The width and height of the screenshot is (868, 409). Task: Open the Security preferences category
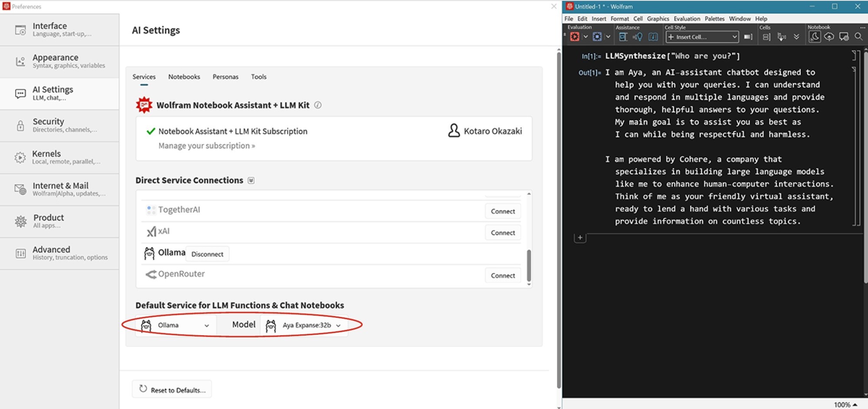(59, 125)
